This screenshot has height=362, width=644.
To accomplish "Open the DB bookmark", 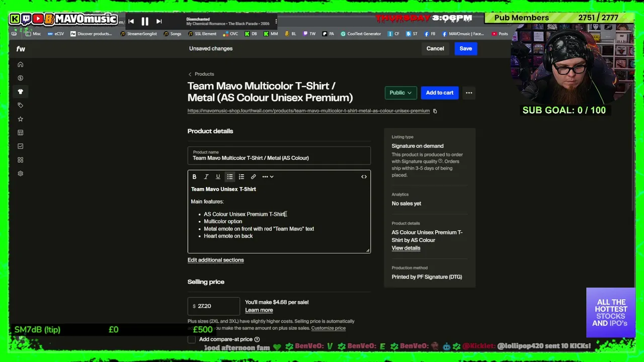I will 251,34.
